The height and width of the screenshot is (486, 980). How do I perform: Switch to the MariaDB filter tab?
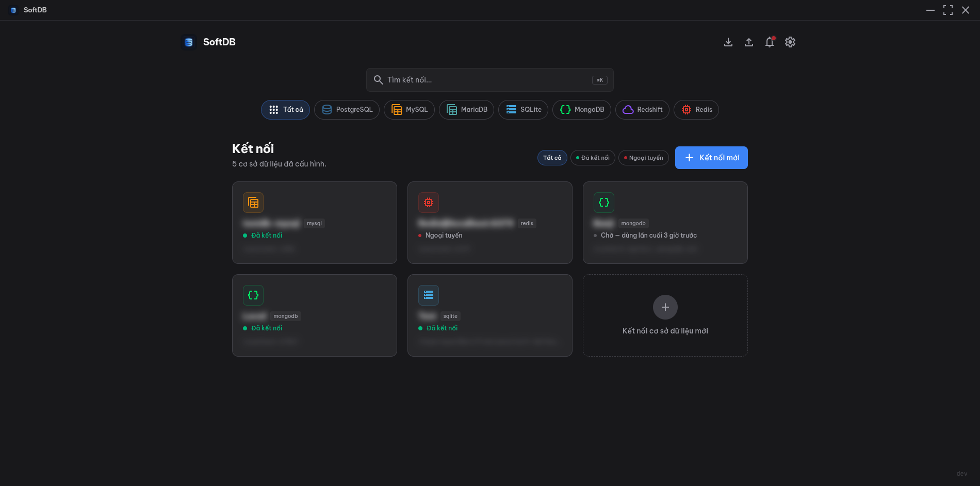(466, 109)
